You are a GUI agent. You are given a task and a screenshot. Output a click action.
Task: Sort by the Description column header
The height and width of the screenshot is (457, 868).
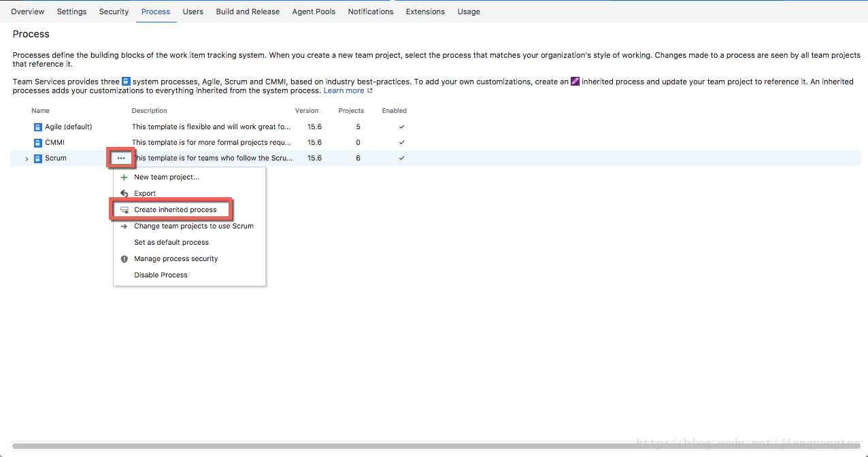(x=150, y=110)
